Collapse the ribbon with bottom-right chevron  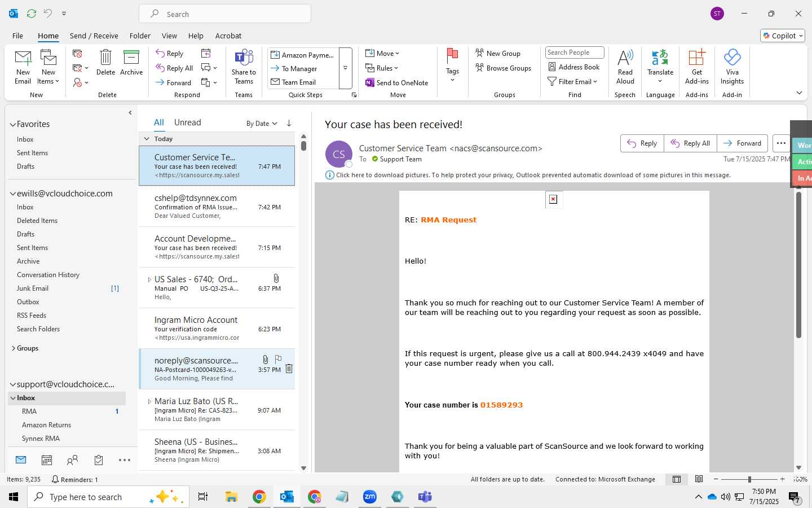click(799, 93)
